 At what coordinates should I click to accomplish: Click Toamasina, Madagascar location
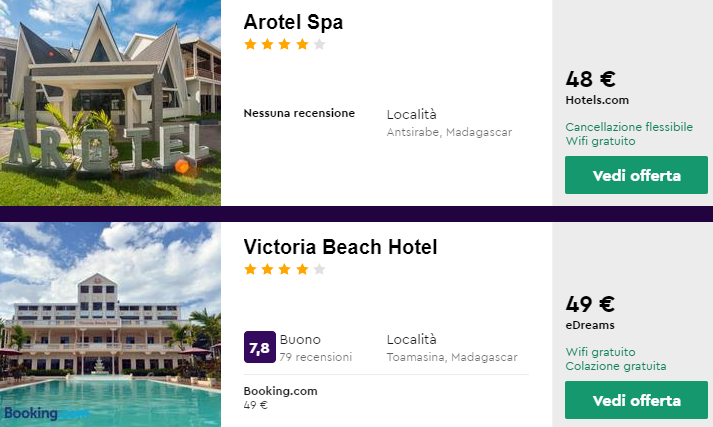[x=451, y=357]
